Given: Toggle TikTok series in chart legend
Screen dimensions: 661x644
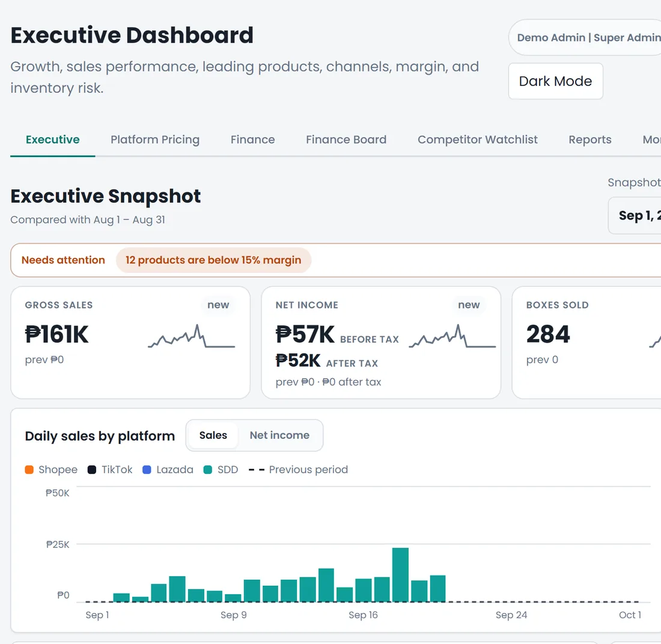Looking at the screenshot, I should point(110,470).
